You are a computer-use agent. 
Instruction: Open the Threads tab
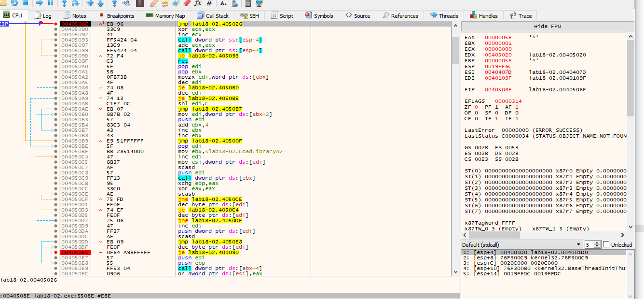point(444,15)
